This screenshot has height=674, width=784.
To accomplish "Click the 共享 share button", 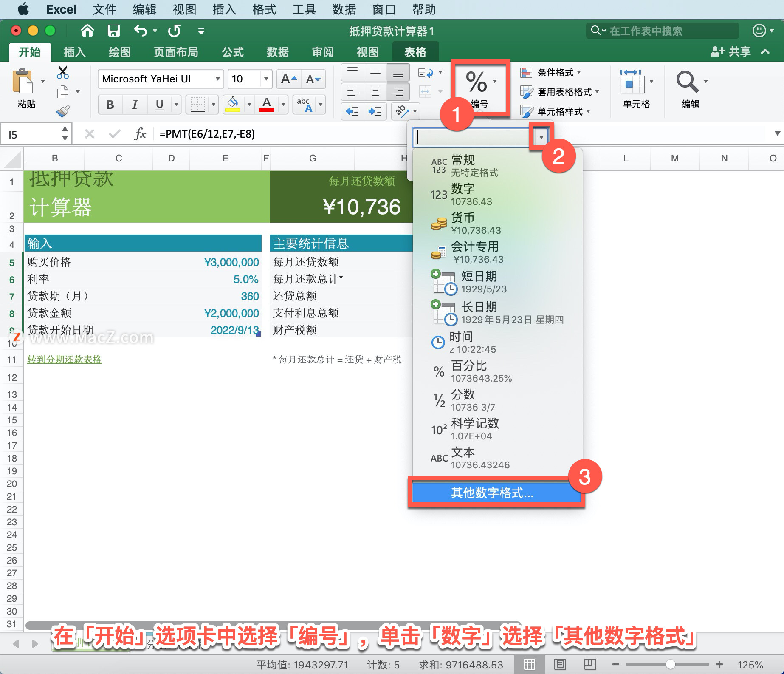I will tap(730, 52).
